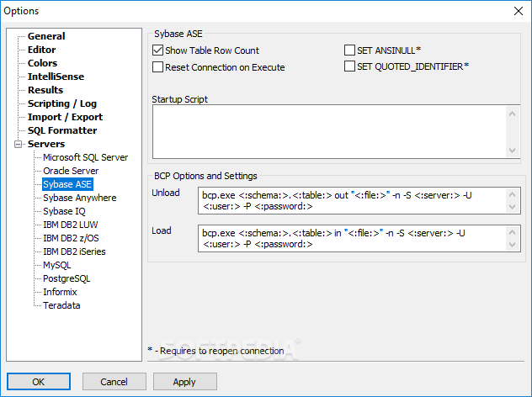The image size is (532, 397).
Task: Select Teradata in servers list
Action: click(61, 305)
